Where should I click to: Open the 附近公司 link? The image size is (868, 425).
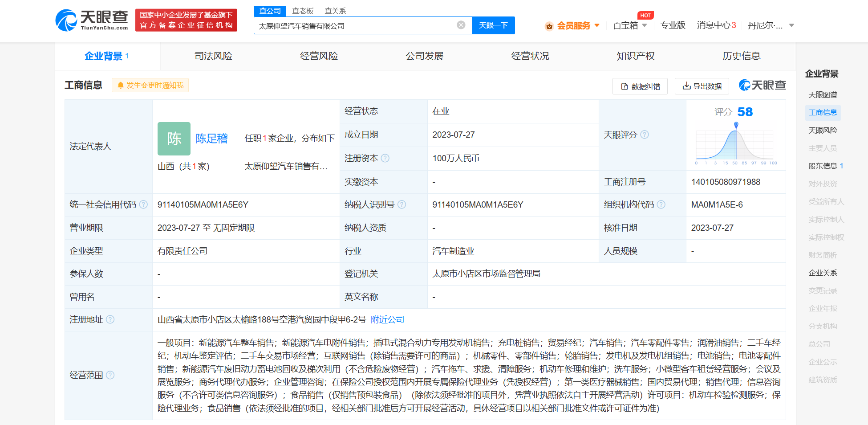387,319
